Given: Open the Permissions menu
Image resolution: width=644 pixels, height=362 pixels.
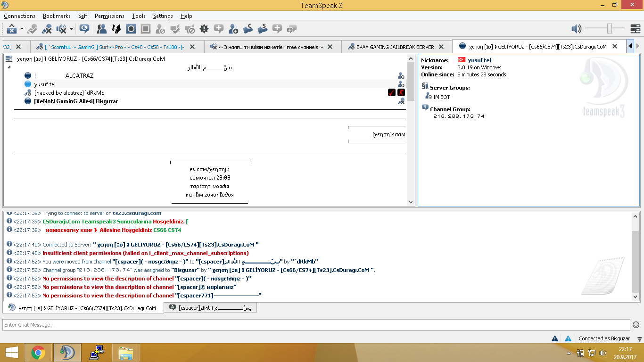Looking at the screenshot, I should click(109, 16).
